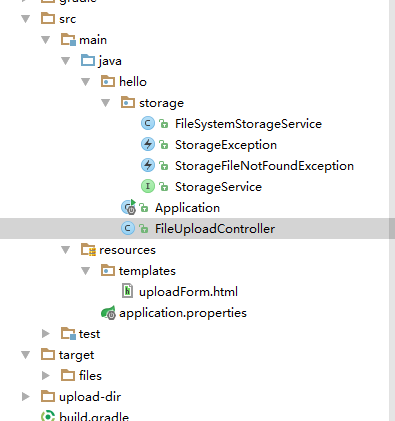Click the files folder icon
The height and width of the screenshot is (421, 395).
click(68, 375)
